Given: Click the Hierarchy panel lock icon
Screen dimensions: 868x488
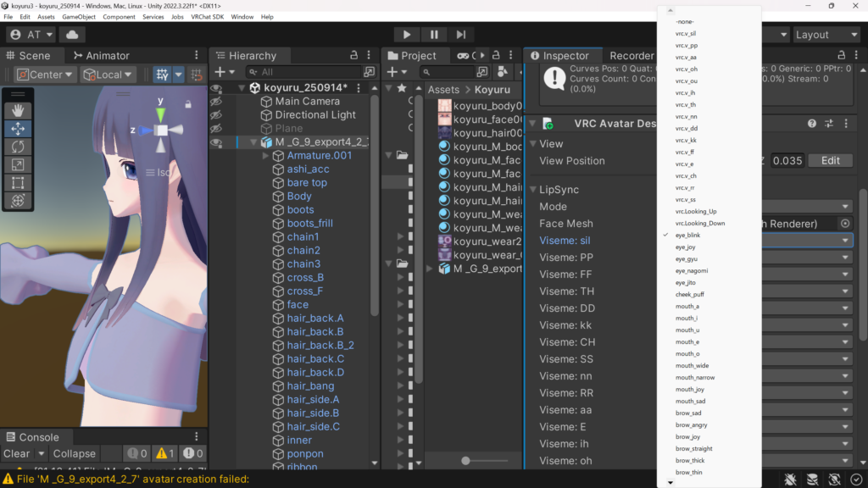Looking at the screenshot, I should point(354,56).
